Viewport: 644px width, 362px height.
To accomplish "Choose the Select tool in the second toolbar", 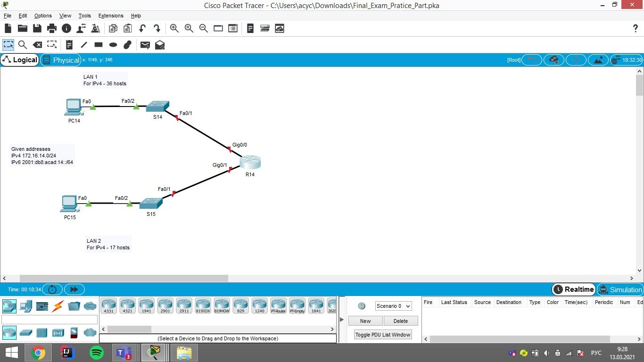I will point(8,45).
